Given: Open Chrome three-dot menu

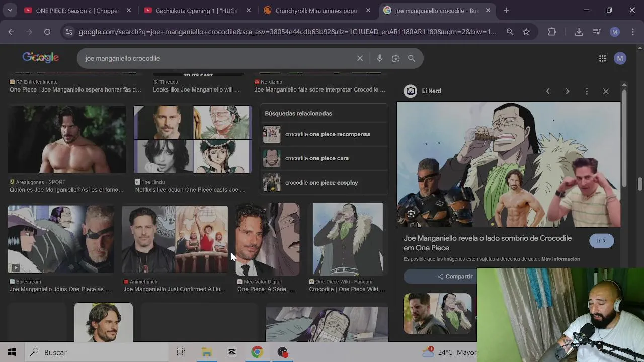Looking at the screenshot, I should coord(632,32).
